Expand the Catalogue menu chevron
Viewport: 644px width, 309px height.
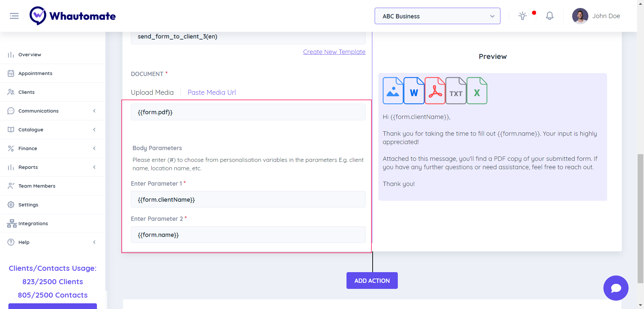point(94,130)
